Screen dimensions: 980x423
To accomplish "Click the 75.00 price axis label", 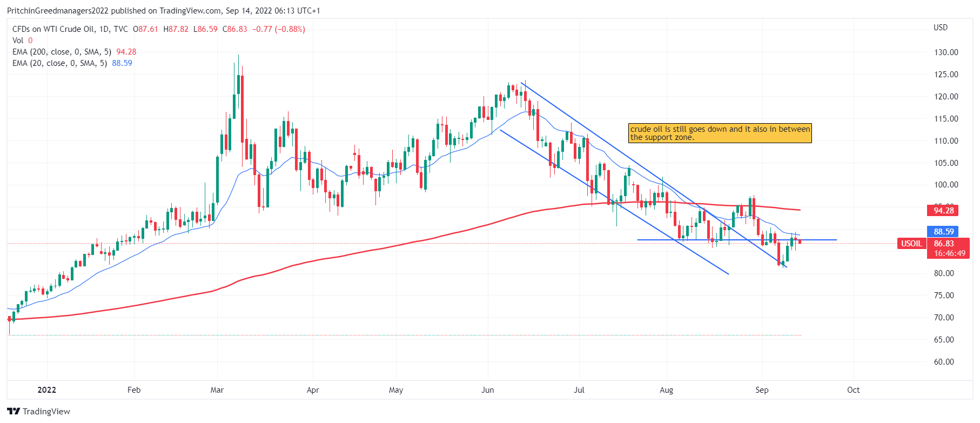I will [944, 296].
